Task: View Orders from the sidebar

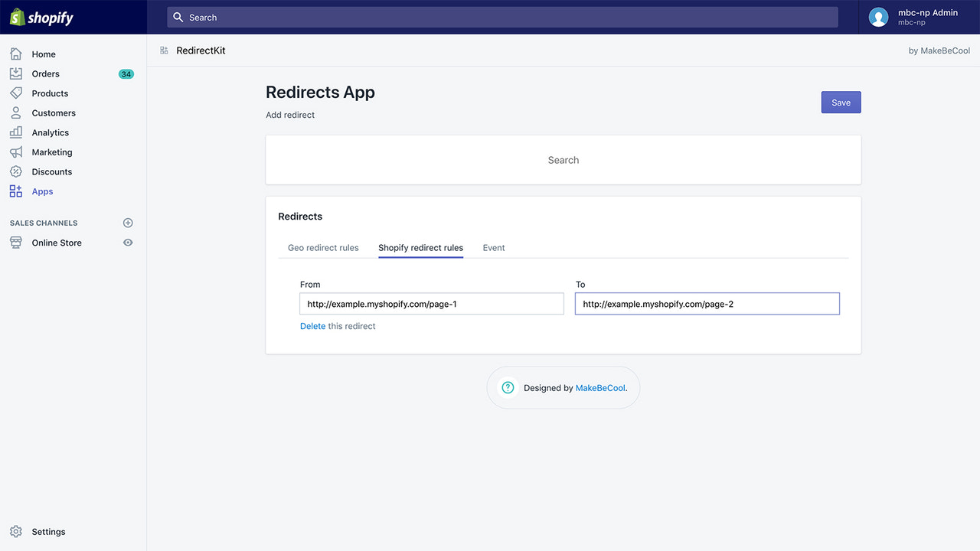Action: pyautogui.click(x=45, y=73)
